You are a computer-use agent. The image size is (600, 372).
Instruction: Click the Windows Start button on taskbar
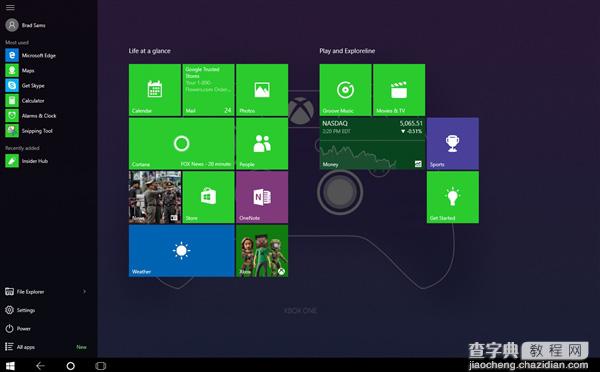[10, 366]
